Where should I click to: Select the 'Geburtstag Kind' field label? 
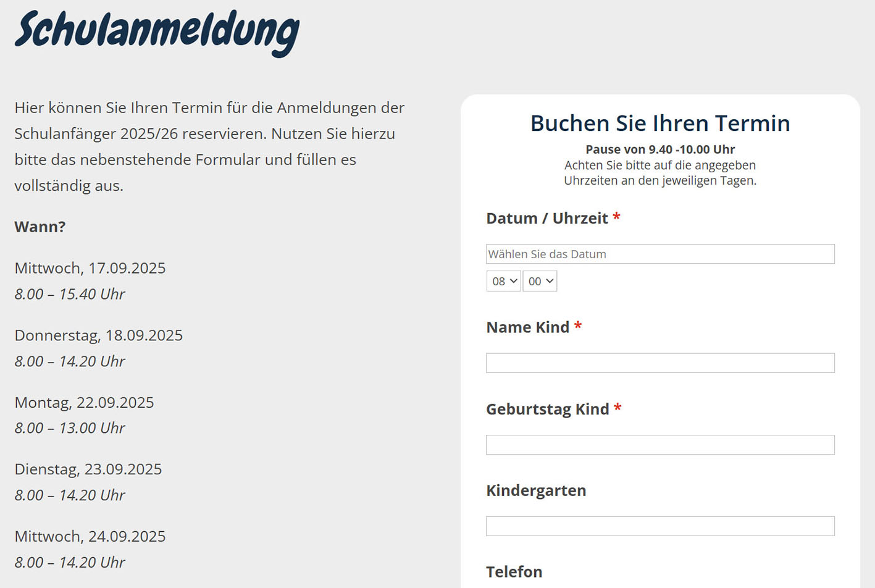[x=548, y=409]
